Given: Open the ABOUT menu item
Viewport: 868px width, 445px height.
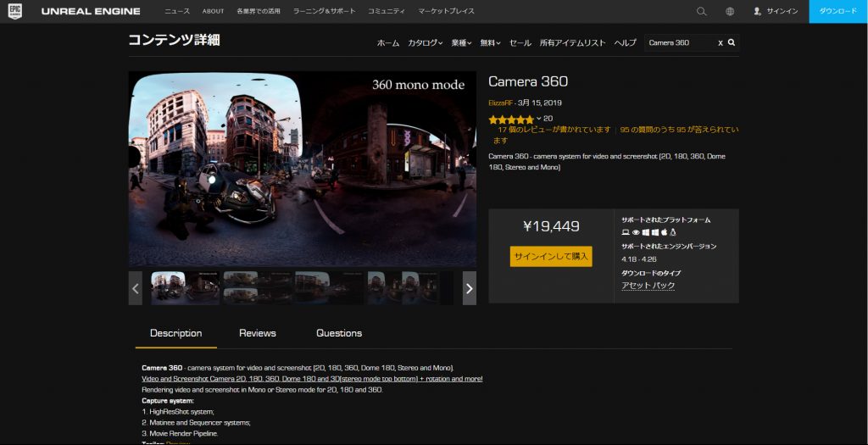Looking at the screenshot, I should tap(213, 11).
